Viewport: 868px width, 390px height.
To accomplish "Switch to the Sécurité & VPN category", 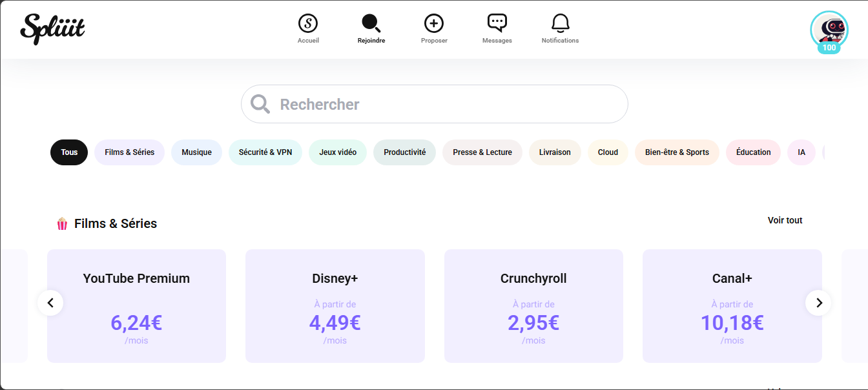I will click(265, 152).
